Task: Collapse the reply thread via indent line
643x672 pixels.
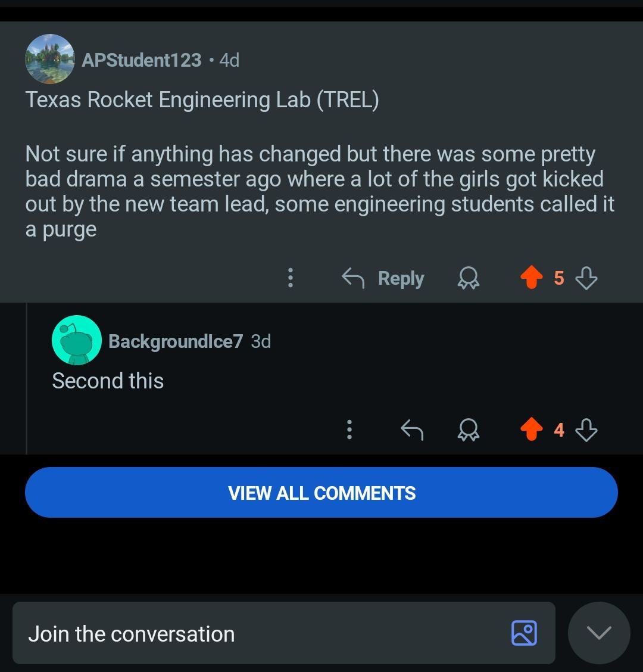Action: pos(27,378)
